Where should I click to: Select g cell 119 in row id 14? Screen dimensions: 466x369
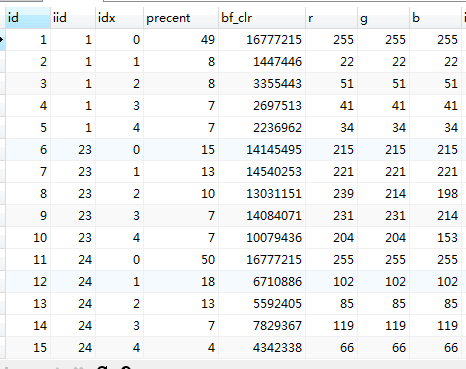[383, 326]
